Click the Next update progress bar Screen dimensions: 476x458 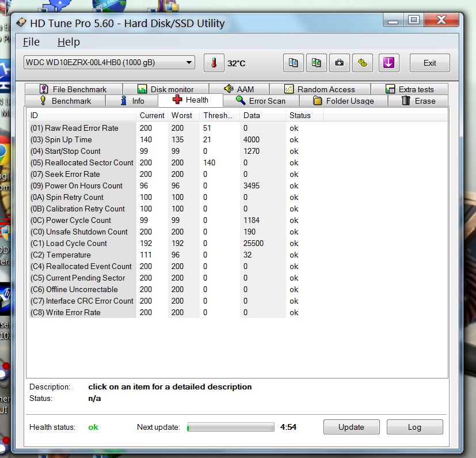[x=231, y=427]
